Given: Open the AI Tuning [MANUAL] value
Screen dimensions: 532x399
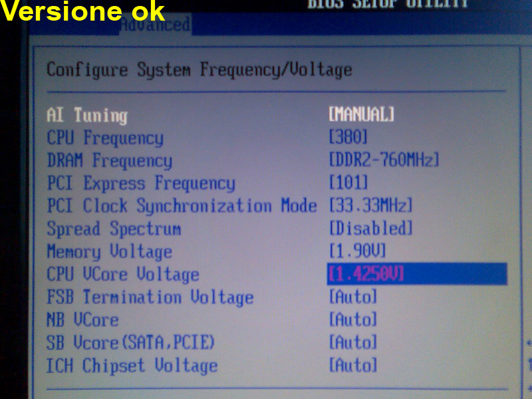Looking at the screenshot, I should (362, 114).
